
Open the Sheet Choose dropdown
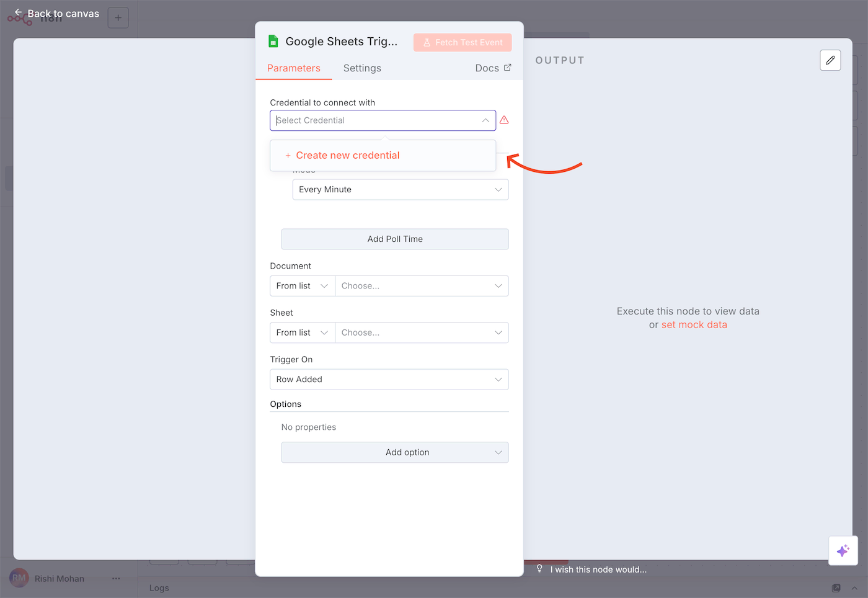[x=422, y=332]
